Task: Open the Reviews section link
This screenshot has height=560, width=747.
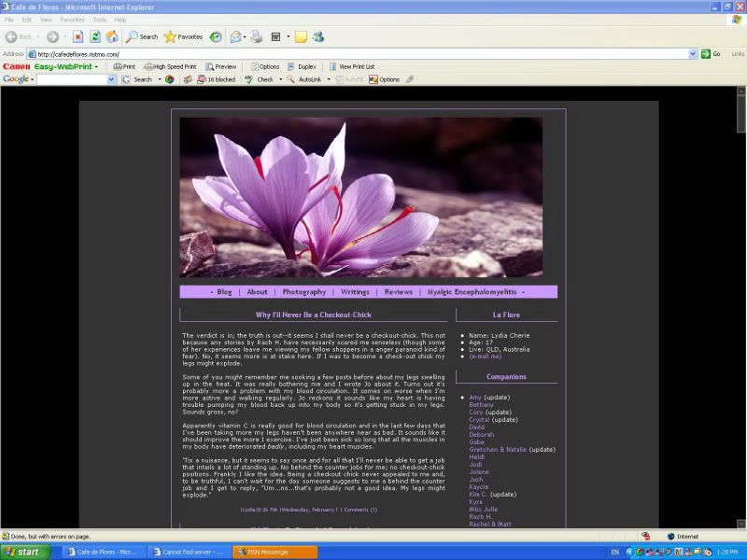Action: pyautogui.click(x=399, y=292)
